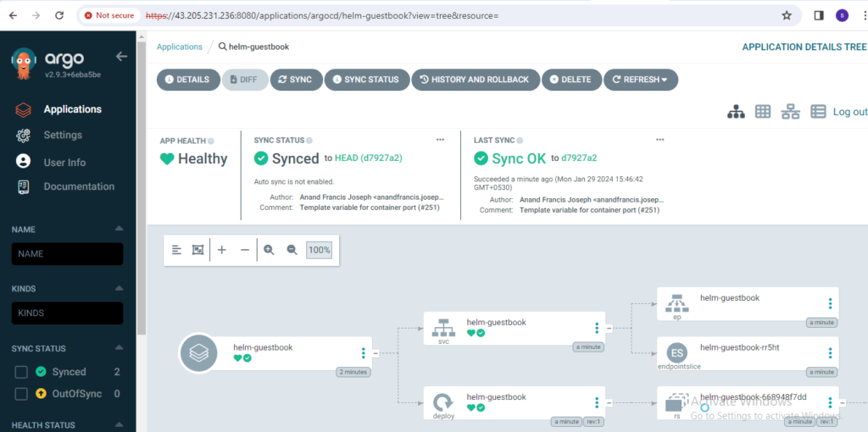Click the browser address bar URL
Viewport: 868px width, 432px height.
(x=322, y=15)
